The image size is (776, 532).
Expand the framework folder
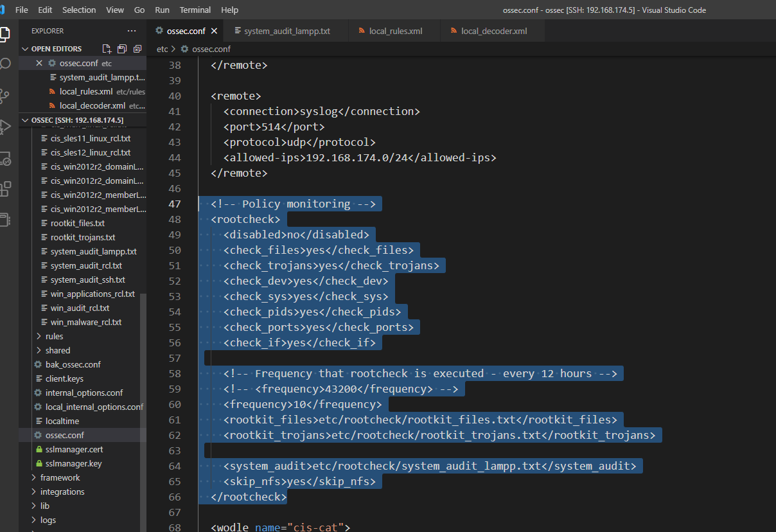(56, 477)
